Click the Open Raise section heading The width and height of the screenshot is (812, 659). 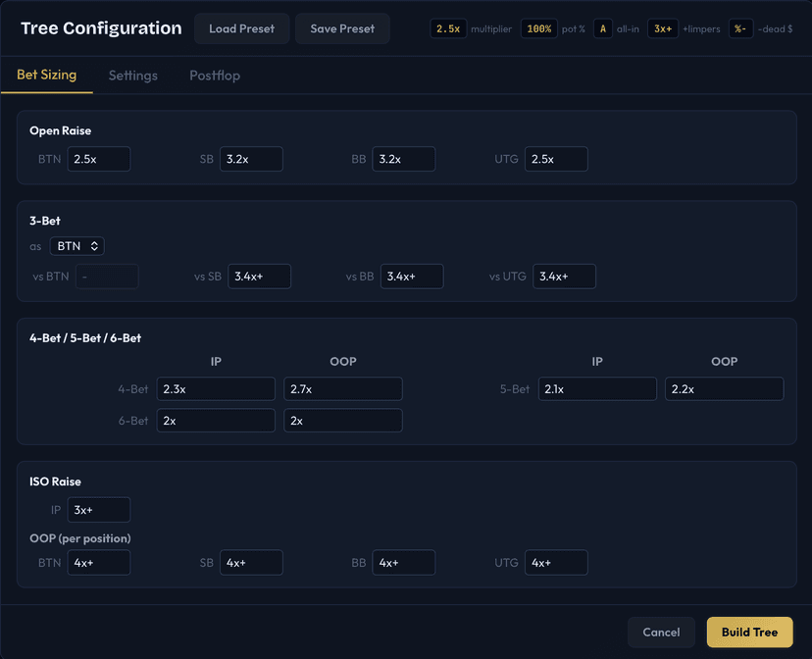coord(60,130)
